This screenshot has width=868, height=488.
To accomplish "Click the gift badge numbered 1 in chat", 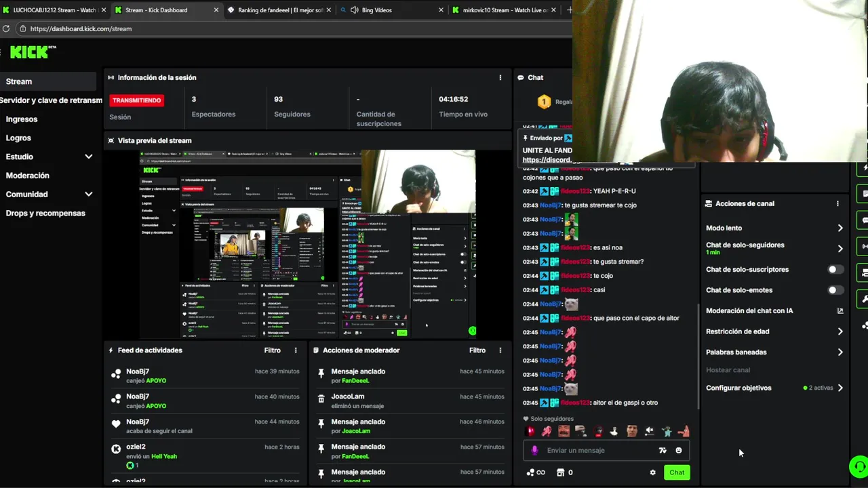I will click(544, 102).
